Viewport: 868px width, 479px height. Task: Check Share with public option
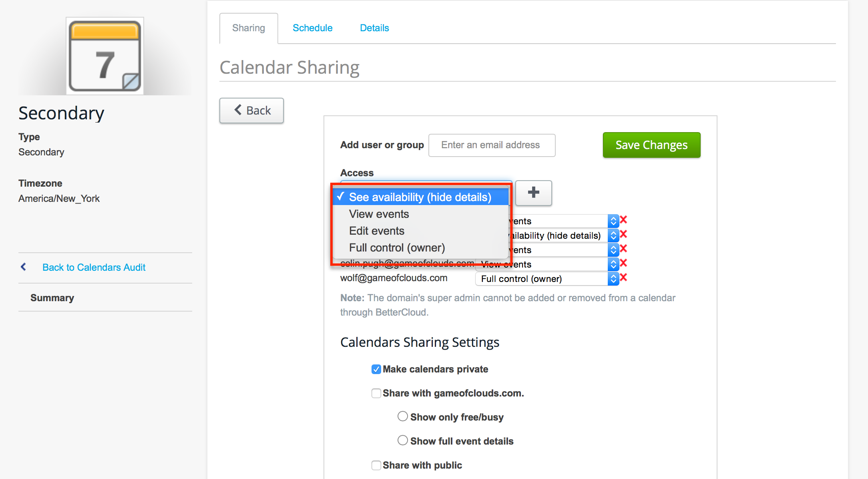pyautogui.click(x=376, y=465)
